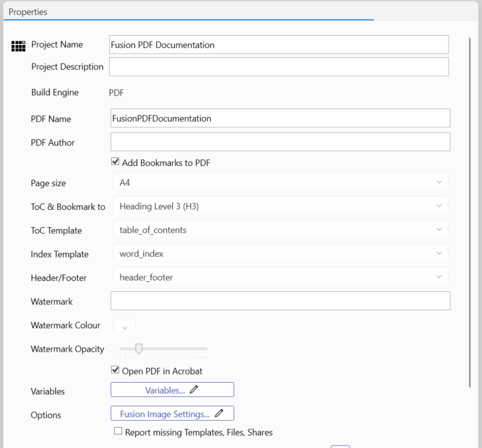Open the ToC Template dropdown
Viewport: 482px width, 448px height.
tap(280, 230)
